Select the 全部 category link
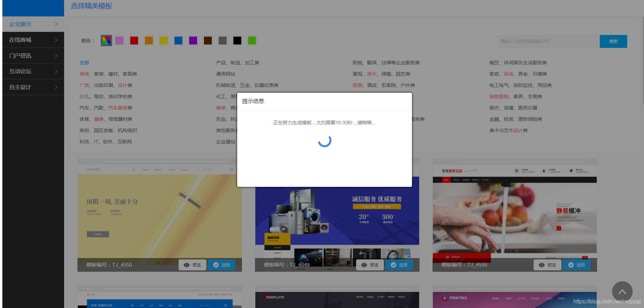This screenshot has width=644, height=308. tap(84, 62)
